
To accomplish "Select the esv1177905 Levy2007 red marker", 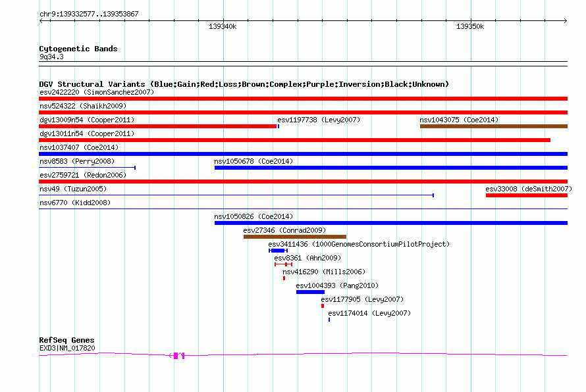I will [x=323, y=306].
